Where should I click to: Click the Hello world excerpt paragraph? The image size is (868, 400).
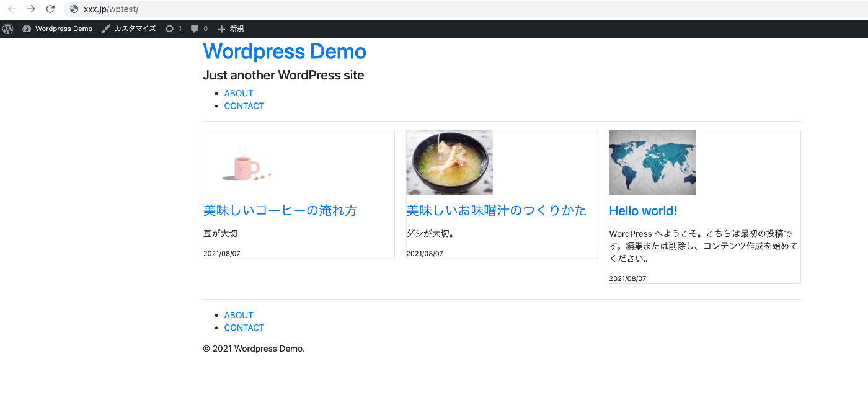point(703,246)
